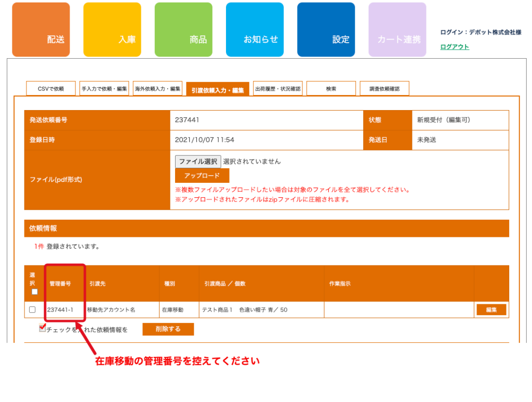Image resolution: width=532 pixels, height=402 pixels.
Task: Click the 編集 button for 237441-1
Action: click(x=491, y=310)
